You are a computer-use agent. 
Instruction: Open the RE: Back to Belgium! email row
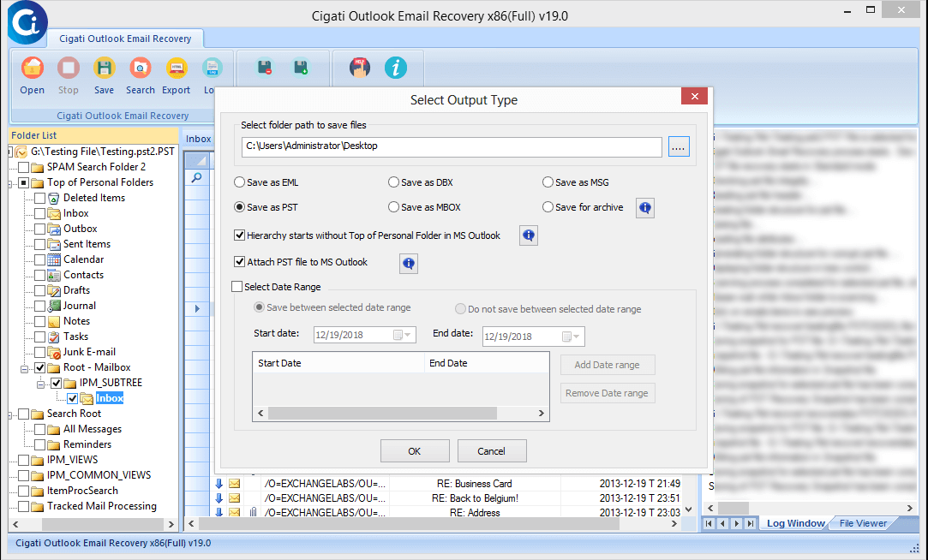point(449,497)
